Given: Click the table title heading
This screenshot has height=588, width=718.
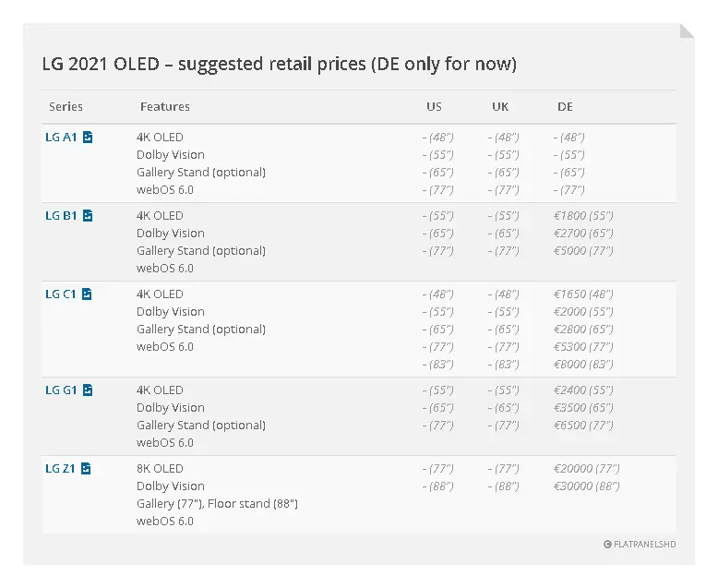Looking at the screenshot, I should point(280,64).
